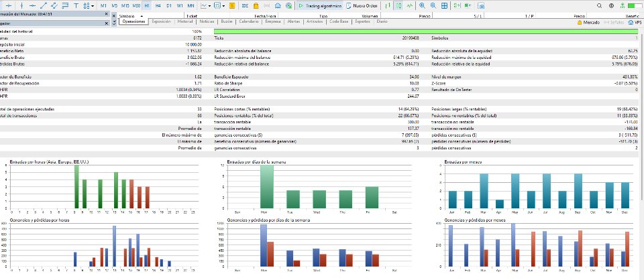The image size is (644, 280).
Task: Select the trendline drawing tool
Action: [x=44, y=6]
